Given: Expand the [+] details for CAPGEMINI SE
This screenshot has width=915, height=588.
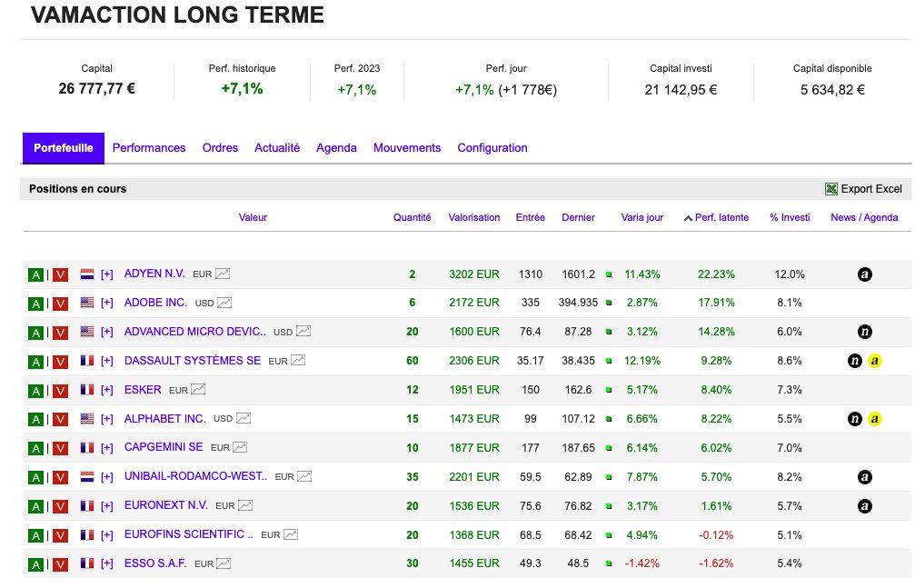Looking at the screenshot, I should point(107,448).
